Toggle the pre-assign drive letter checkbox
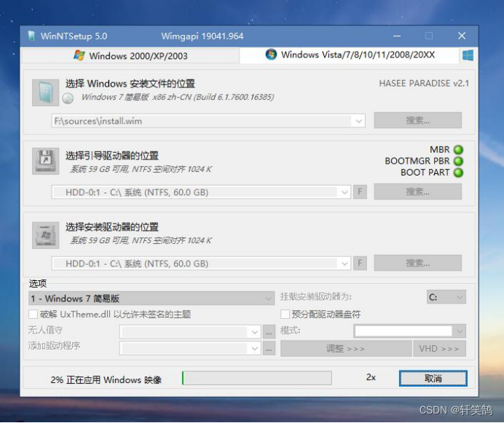 coord(285,314)
